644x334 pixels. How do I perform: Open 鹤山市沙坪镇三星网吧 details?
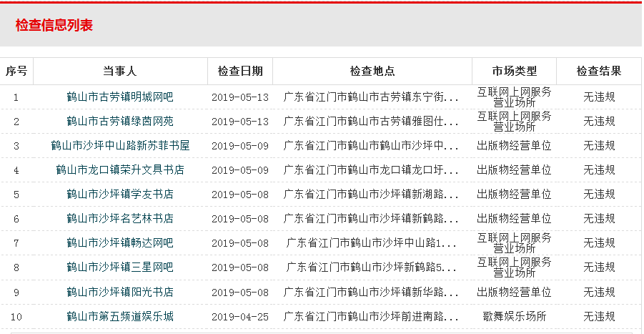(120, 267)
